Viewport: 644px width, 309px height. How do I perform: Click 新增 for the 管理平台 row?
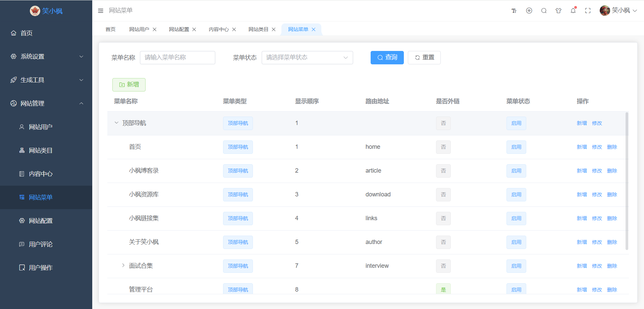click(x=582, y=290)
